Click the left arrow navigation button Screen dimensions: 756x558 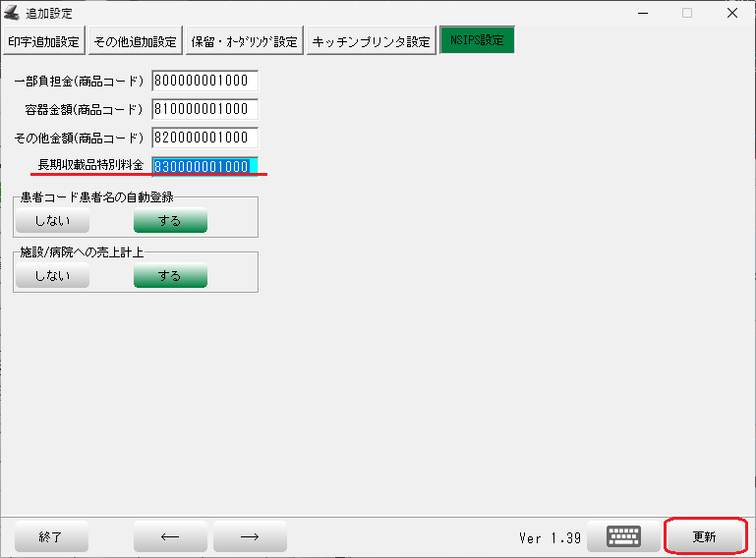(170, 536)
